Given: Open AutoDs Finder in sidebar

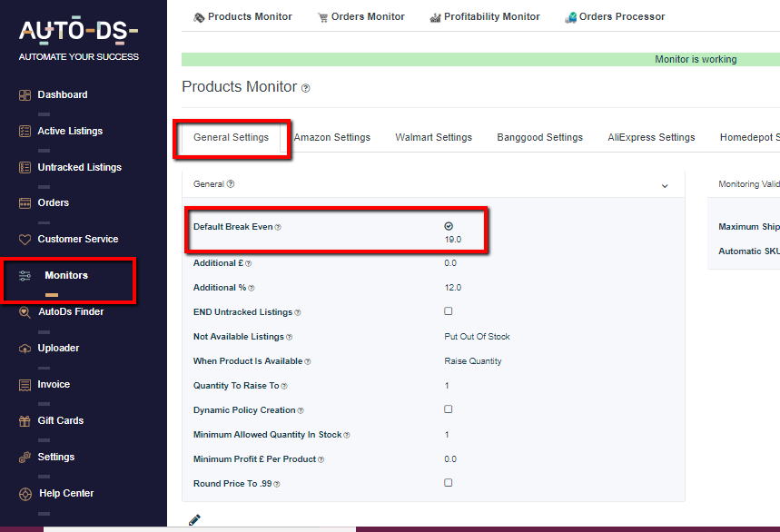Looking at the screenshot, I should click(71, 311).
